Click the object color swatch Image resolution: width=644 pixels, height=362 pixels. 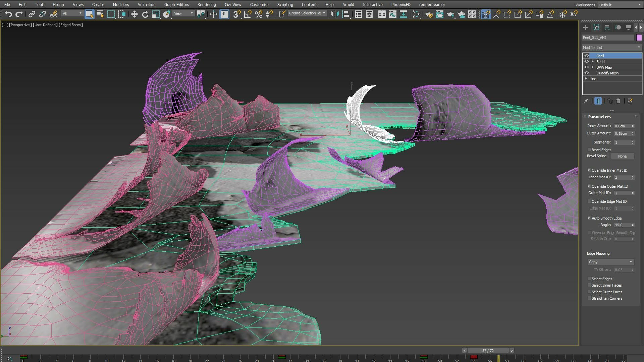coord(639,38)
